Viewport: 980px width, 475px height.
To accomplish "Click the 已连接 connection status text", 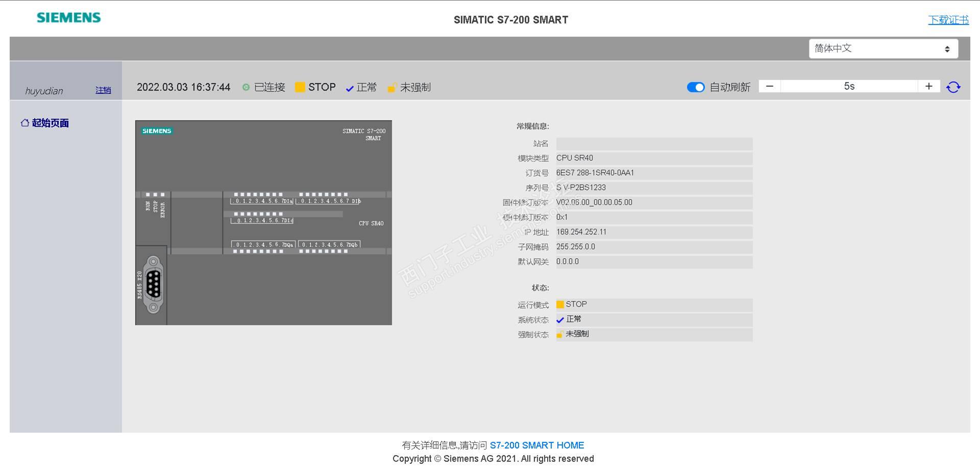I will coord(269,87).
